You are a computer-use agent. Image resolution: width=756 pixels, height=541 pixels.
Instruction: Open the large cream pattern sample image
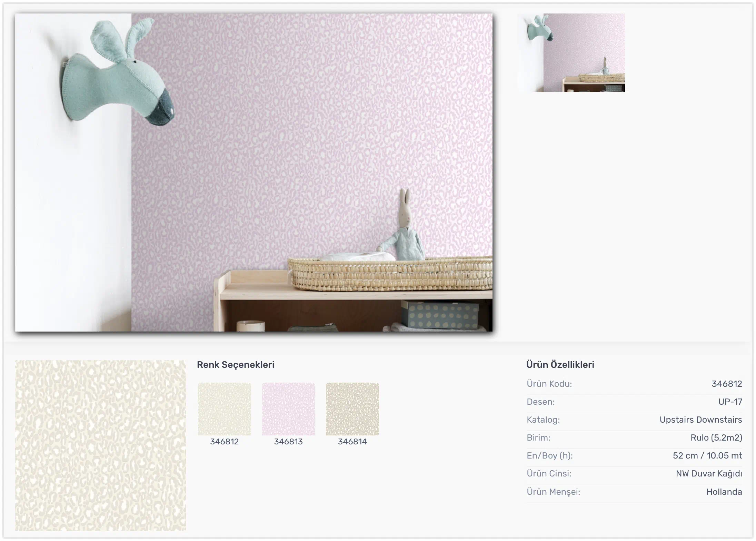[x=100, y=445]
